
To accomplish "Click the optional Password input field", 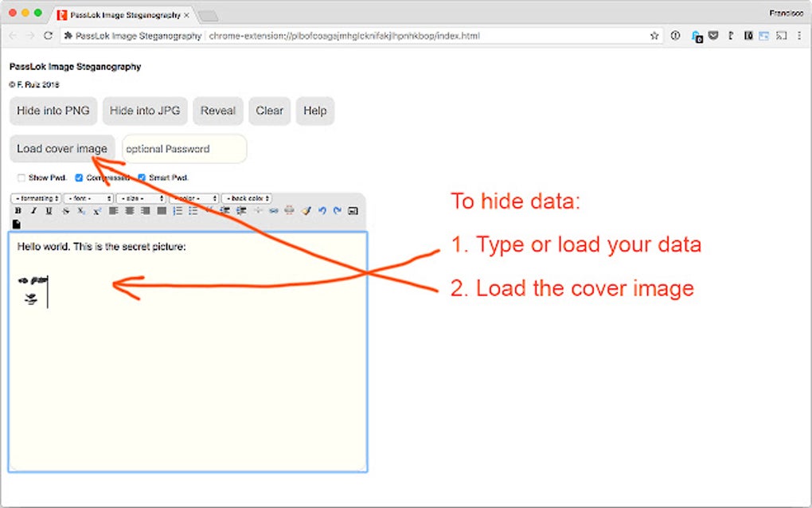I will pyautogui.click(x=184, y=149).
